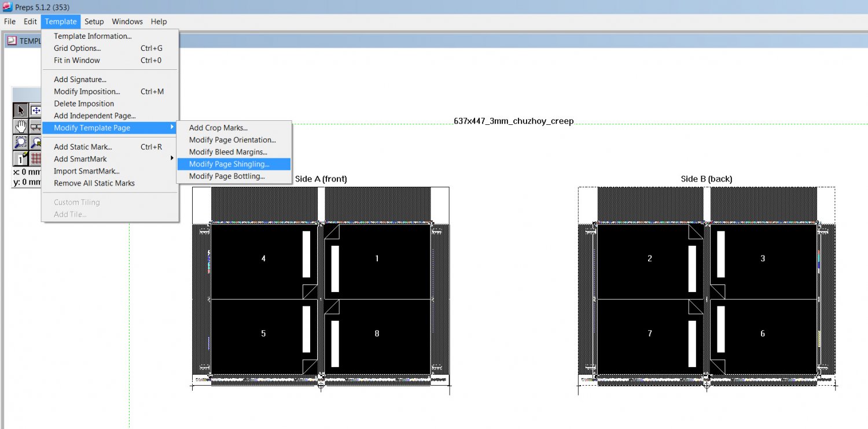Choose Add Crop Marks... from submenu
This screenshot has height=429, width=868.
pos(234,128)
